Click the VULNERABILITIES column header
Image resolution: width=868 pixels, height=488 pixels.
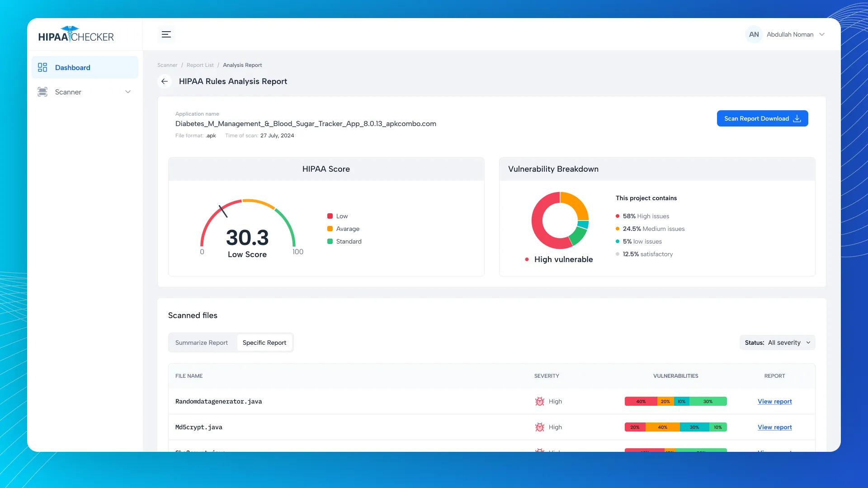point(675,376)
